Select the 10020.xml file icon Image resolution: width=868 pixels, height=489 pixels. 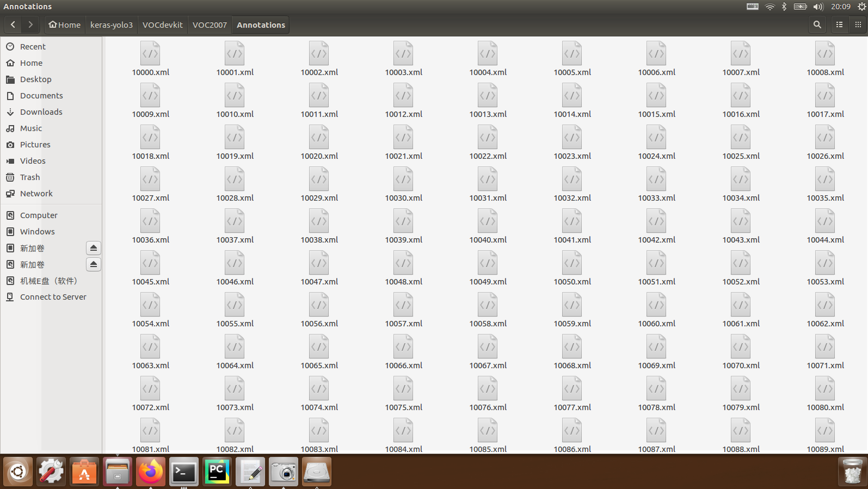319,137
